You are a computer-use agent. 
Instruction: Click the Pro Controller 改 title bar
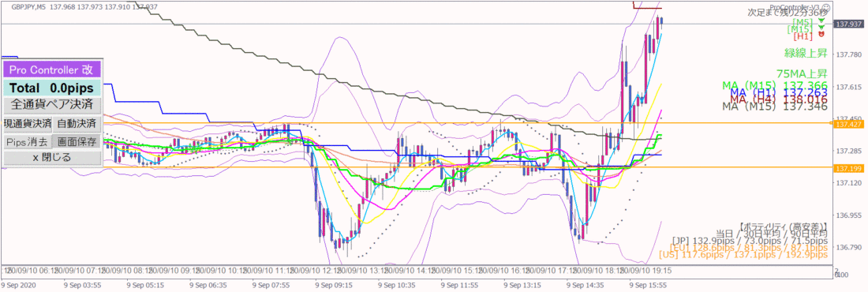(52, 69)
